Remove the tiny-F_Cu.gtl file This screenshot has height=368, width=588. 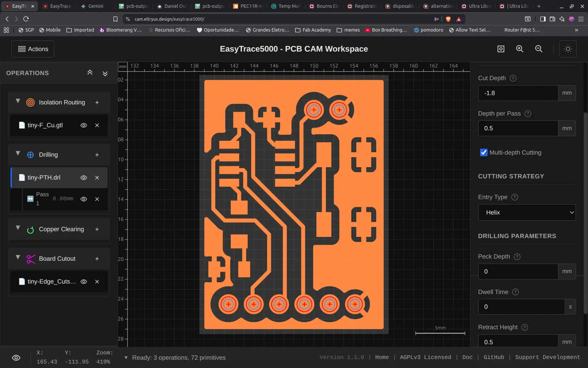97,125
